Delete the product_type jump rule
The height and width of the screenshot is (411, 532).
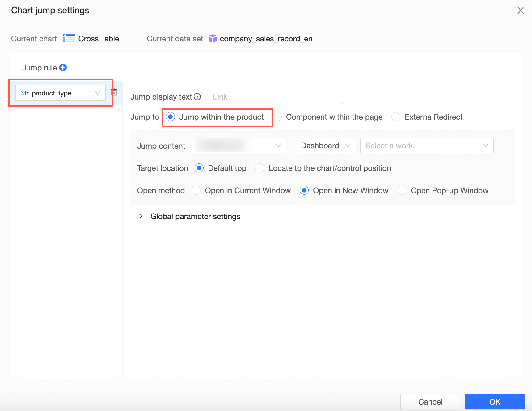point(114,92)
